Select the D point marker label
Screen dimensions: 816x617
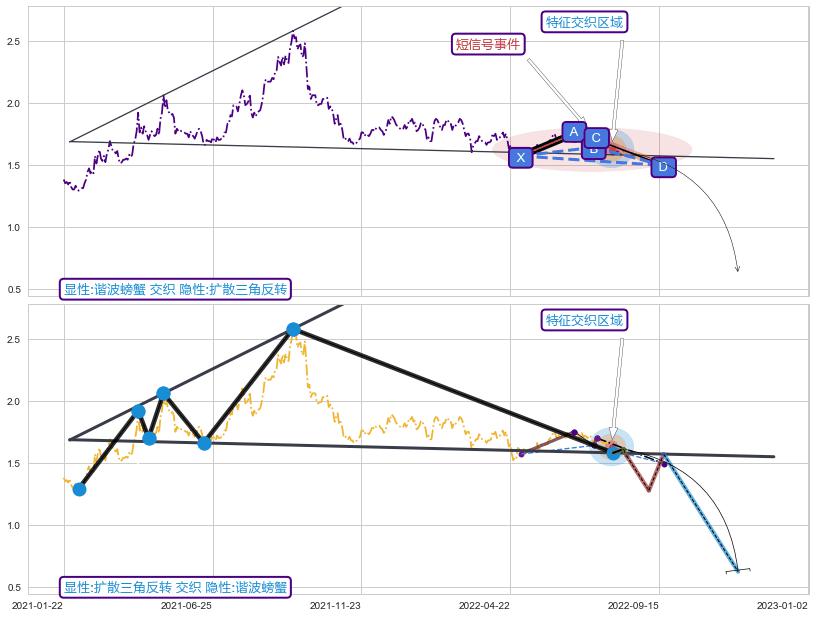click(x=663, y=166)
